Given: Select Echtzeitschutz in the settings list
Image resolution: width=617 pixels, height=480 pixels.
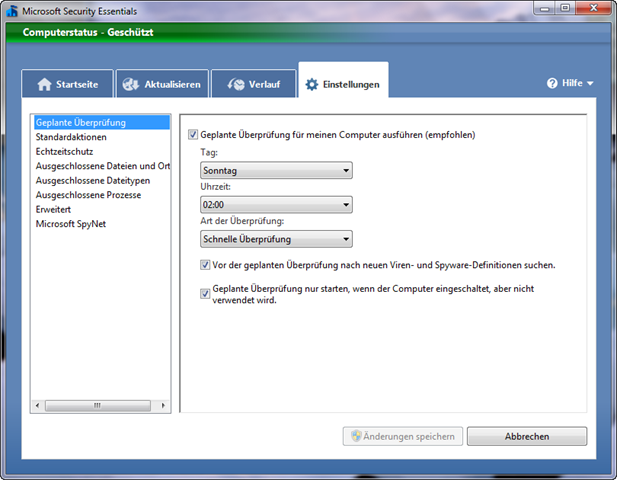Looking at the screenshot, I should coord(64,151).
